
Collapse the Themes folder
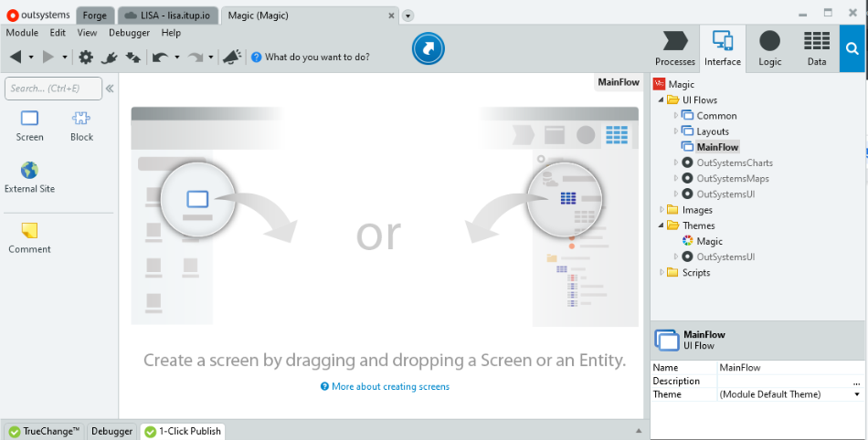pos(661,225)
